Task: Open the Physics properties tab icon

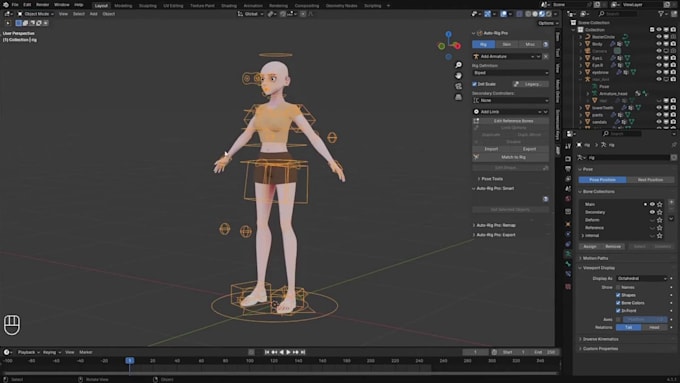Action: [x=568, y=234]
